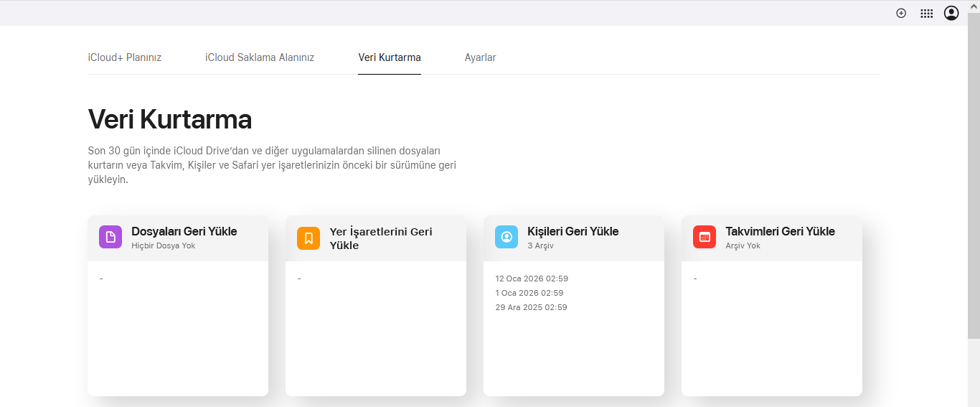Switch to iCloud Saklama Alanınız tab
Image resolution: width=980 pixels, height=407 pixels.
[260, 57]
